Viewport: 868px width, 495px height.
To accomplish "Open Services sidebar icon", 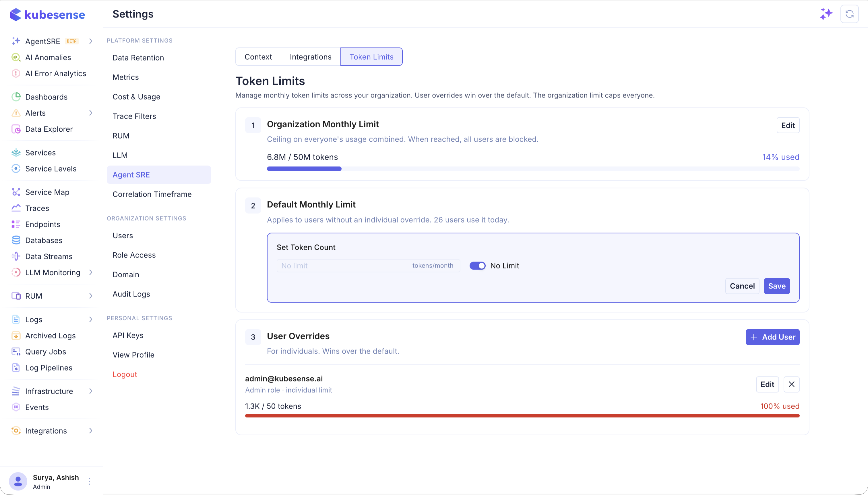I will [16, 153].
